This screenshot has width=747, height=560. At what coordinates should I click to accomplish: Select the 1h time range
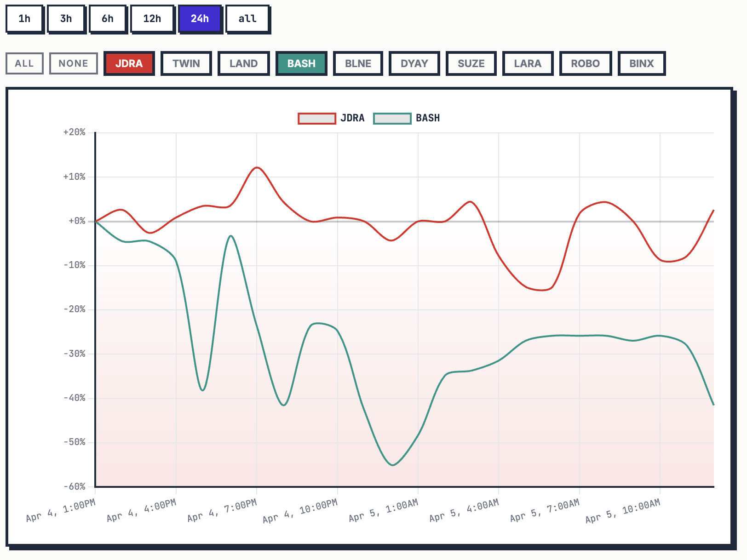[x=24, y=19]
